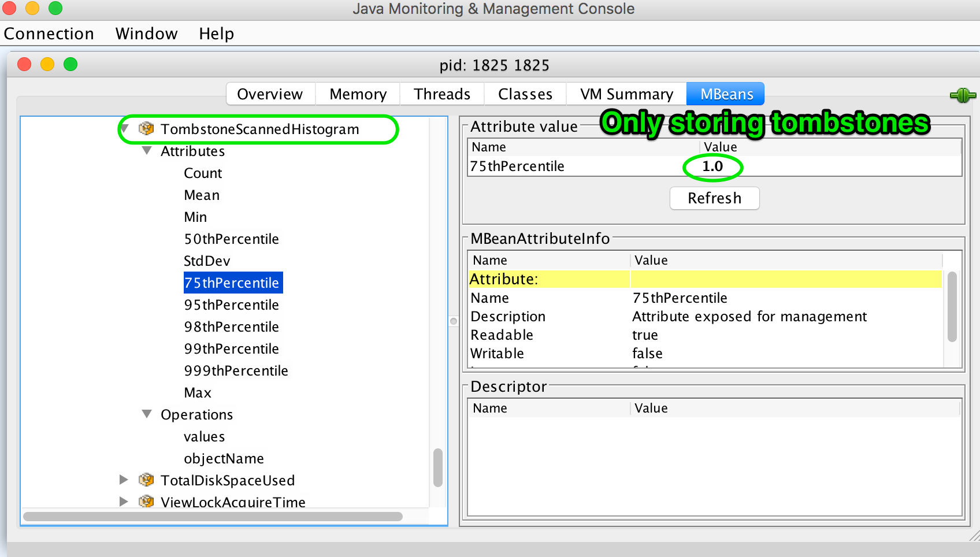Screen dimensions: 980x557
Task: Open the Connection menu
Action: coord(49,34)
